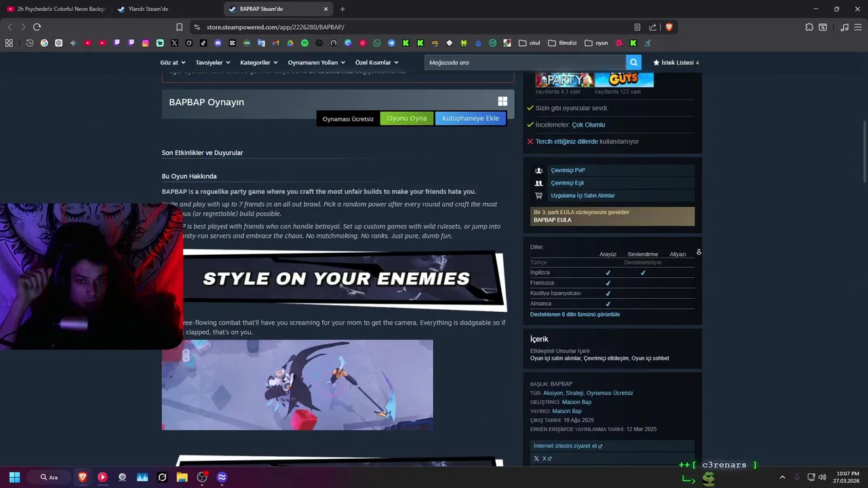The image size is (868, 488).
Task: Close the BAPBAP Steam'de tab
Action: point(325,9)
